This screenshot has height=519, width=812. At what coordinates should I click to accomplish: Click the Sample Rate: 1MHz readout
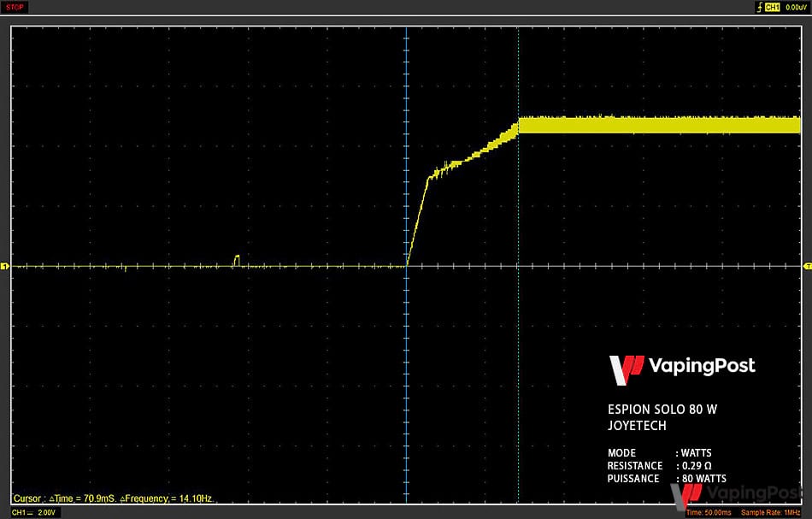771,512
